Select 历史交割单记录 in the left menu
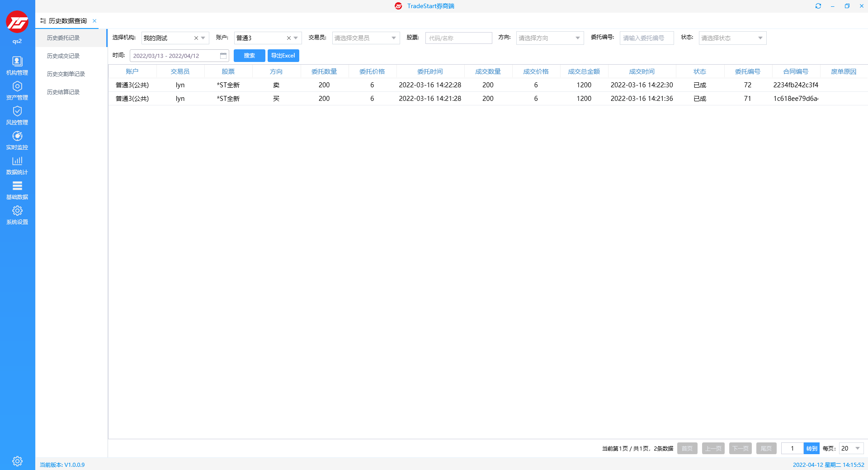The width and height of the screenshot is (868, 470). 66,74
